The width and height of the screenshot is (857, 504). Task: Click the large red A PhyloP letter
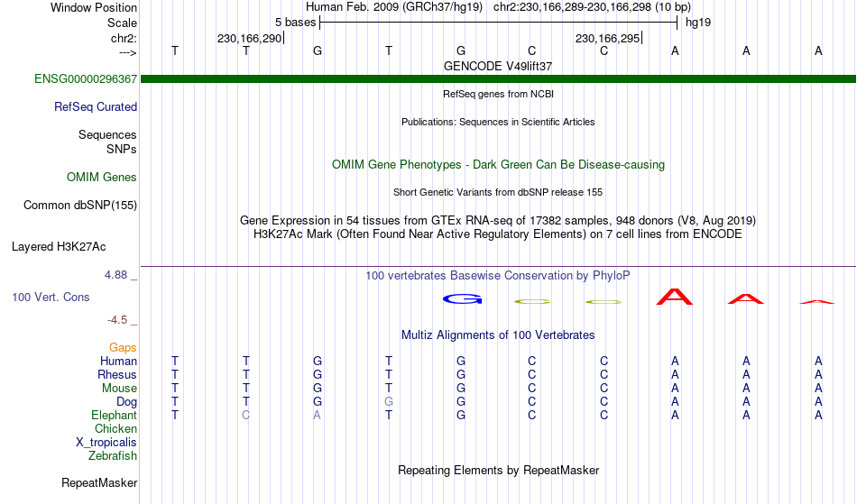click(675, 297)
